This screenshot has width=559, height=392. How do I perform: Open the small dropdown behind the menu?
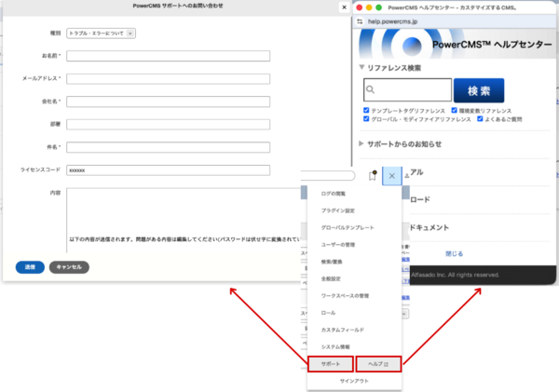[405, 314]
